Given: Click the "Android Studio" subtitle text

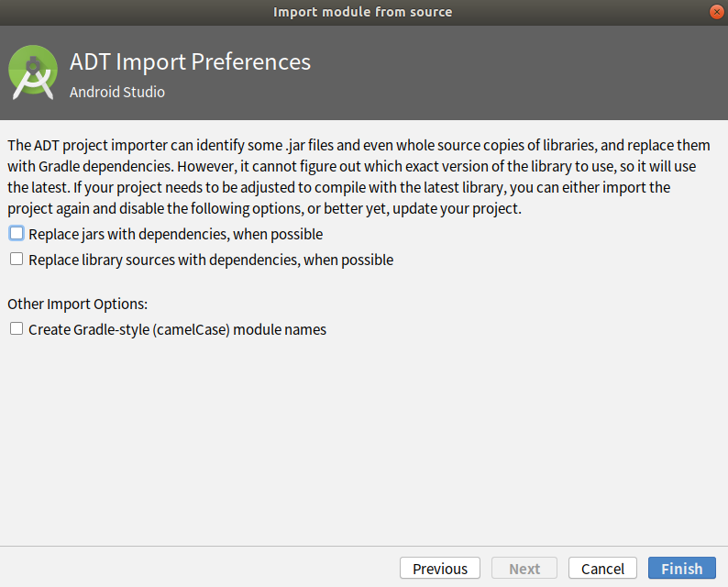Looking at the screenshot, I should click(117, 92).
